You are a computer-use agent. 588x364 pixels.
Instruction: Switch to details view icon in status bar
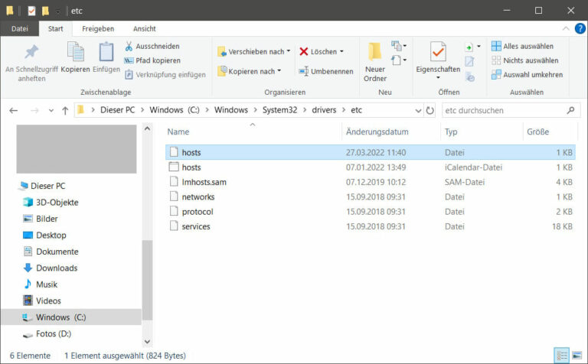tap(561, 356)
